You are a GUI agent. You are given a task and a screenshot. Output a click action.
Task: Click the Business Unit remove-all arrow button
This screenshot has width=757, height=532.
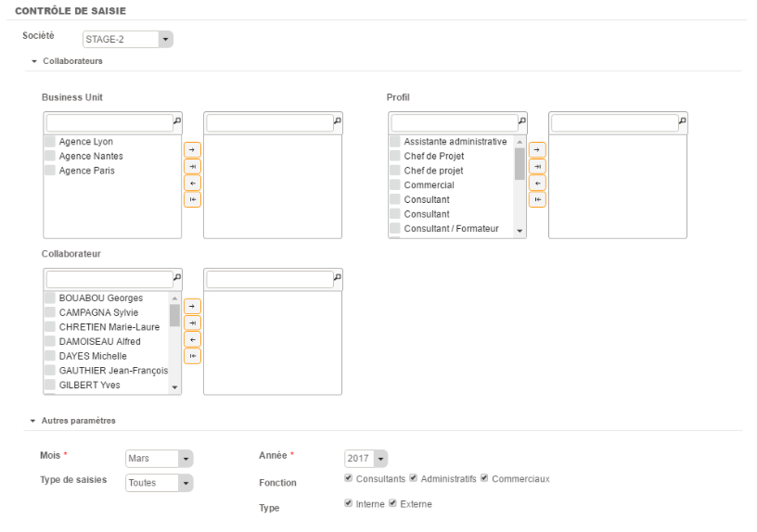pyautogui.click(x=192, y=199)
